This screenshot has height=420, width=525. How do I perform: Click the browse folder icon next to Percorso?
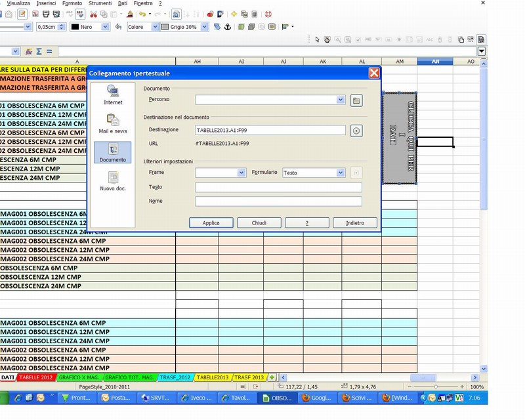[356, 100]
